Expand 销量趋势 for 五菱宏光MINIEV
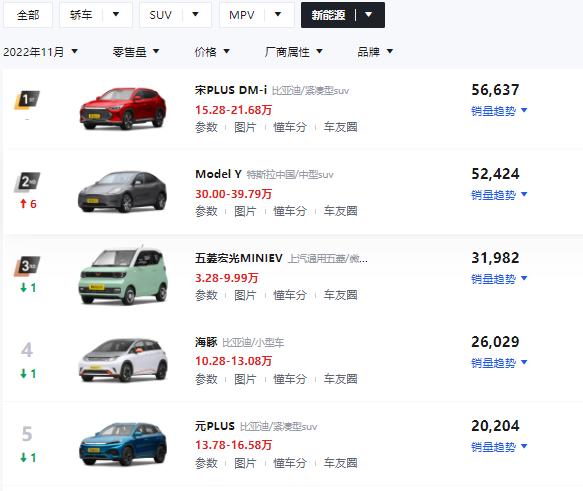This screenshot has width=583, height=491. [x=499, y=279]
